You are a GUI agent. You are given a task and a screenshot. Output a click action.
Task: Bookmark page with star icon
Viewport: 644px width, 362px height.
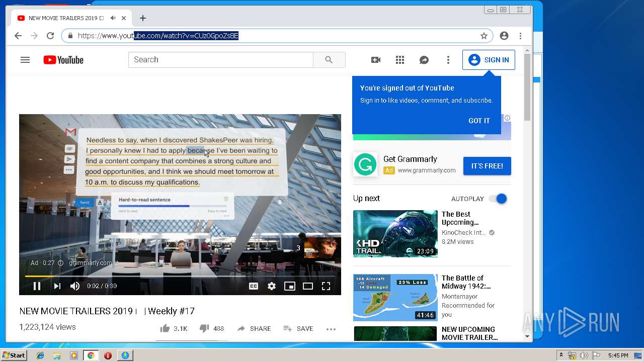coord(484,36)
